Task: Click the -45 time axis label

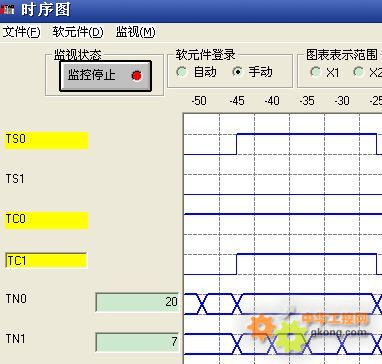Action: tap(237, 100)
